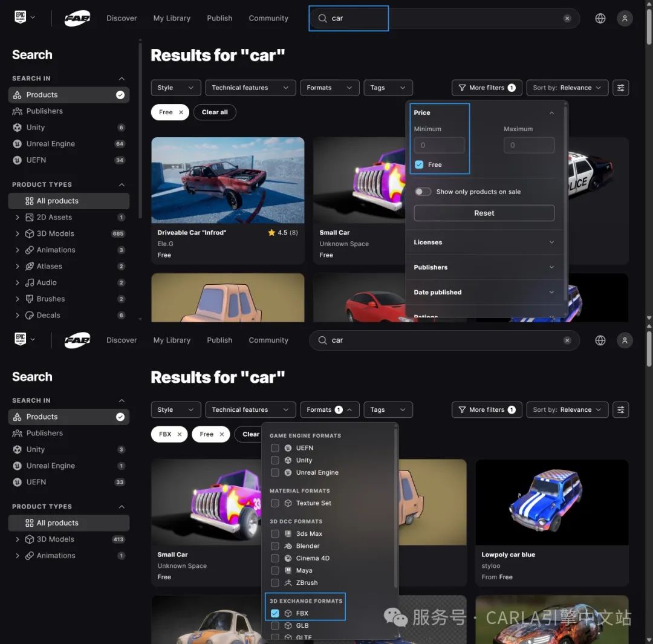Select Audio product type
Viewport: 653px width, 644px height.
(x=69, y=282)
